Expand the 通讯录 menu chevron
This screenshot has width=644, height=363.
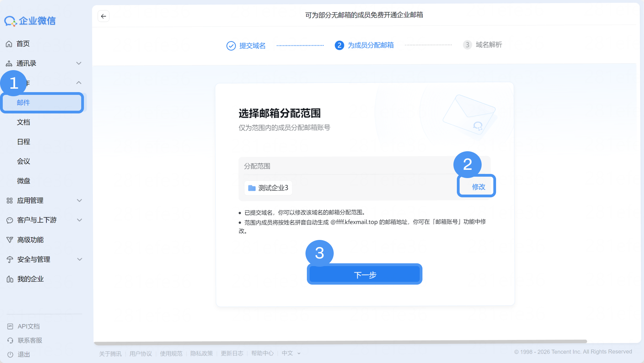click(79, 63)
